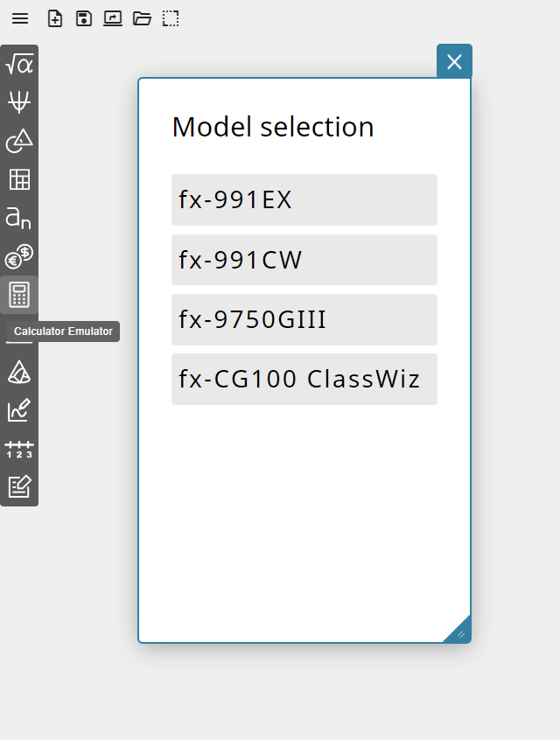Close the Model selection panel
The width and height of the screenshot is (560, 740).
point(454,62)
